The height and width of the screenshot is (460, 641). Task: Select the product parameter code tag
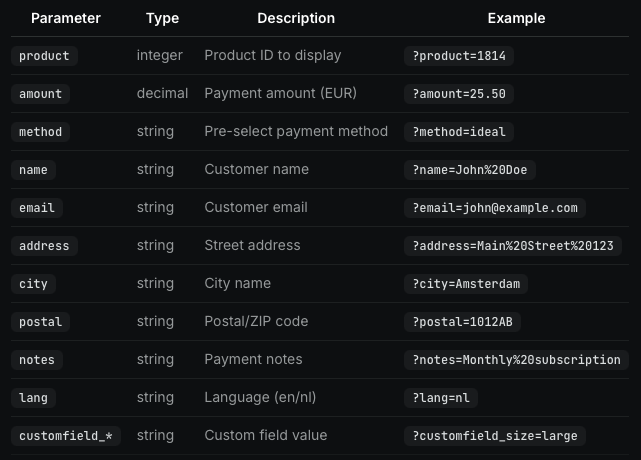(45, 56)
